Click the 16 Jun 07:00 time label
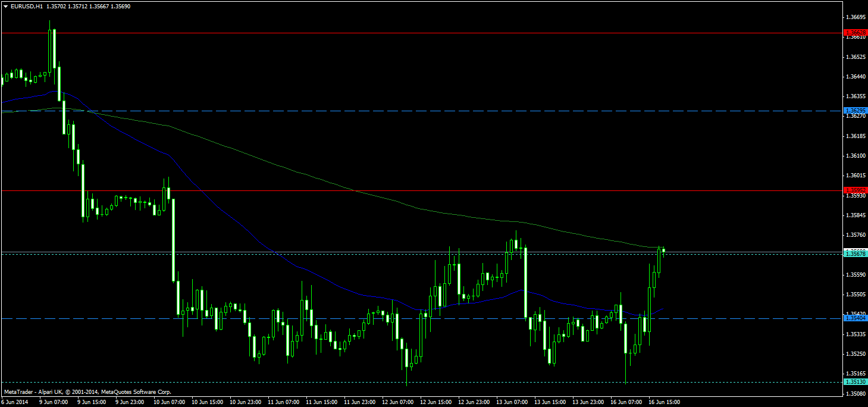Screen dimensions: 868x407 (x=626, y=402)
